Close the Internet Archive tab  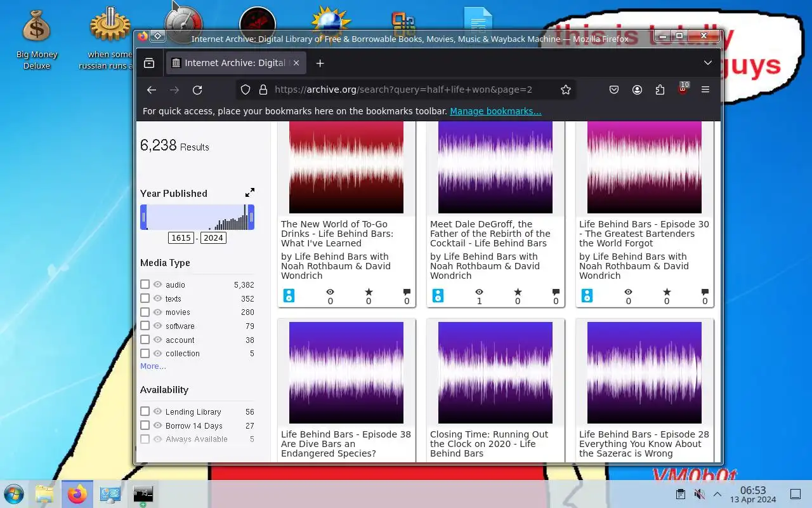point(296,63)
